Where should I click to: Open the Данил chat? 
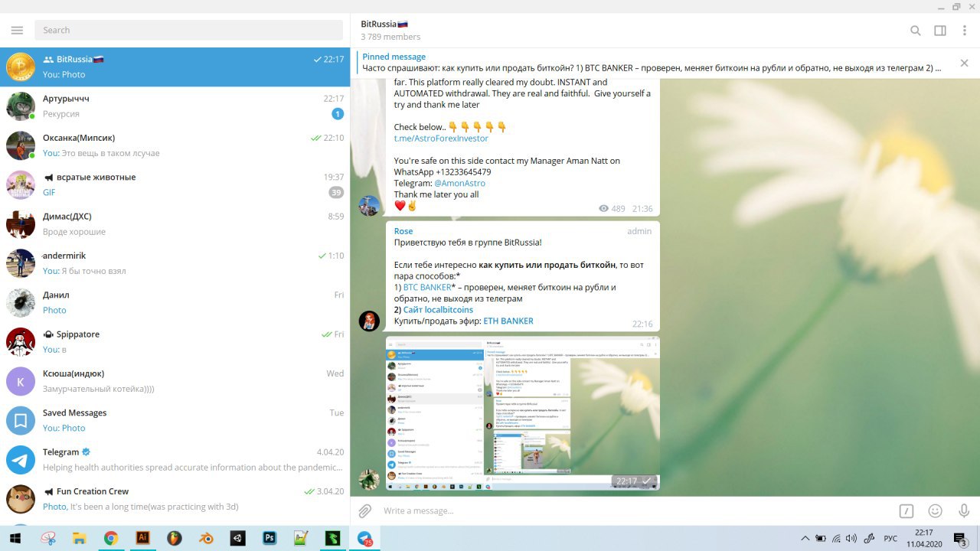[175, 302]
